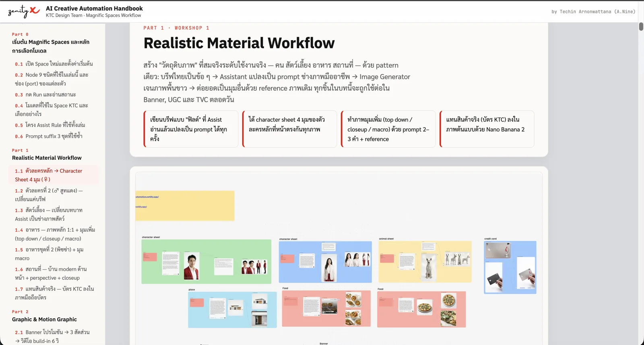644x345 pixels.
Task: Open 1.4 อาหาร ภาพหลัก 1:1 item
Action: (55, 234)
